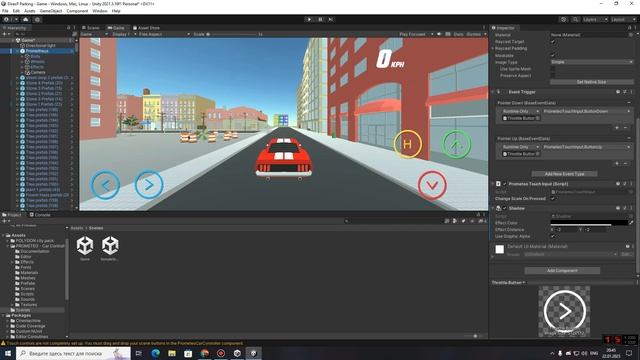Open the Windows Start menu

click(8, 353)
